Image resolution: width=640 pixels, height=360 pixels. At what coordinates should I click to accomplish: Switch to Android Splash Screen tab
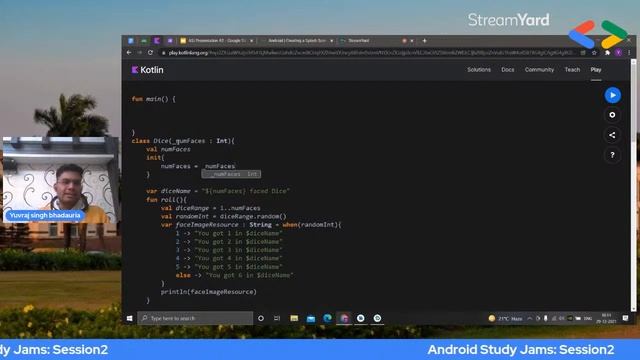297,41
